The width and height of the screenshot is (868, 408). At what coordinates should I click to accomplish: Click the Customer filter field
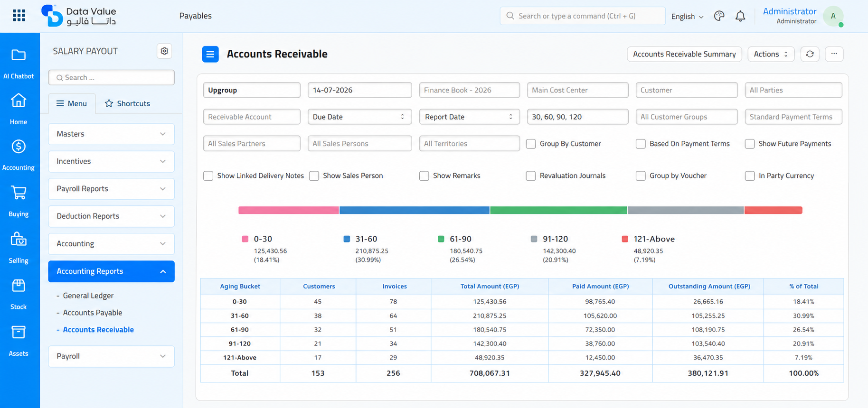tap(687, 90)
